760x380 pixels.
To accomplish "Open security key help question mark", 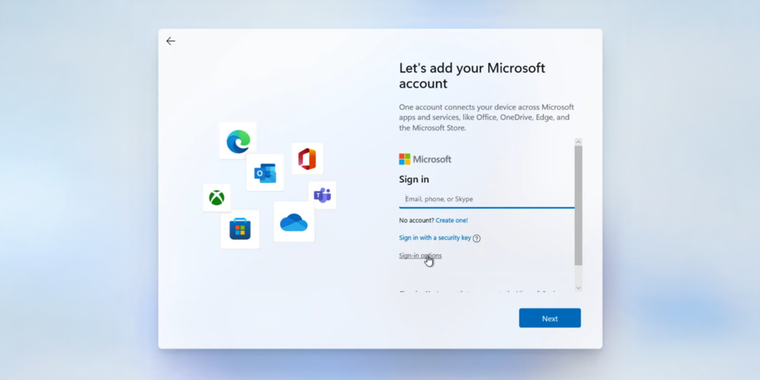I will coord(476,238).
